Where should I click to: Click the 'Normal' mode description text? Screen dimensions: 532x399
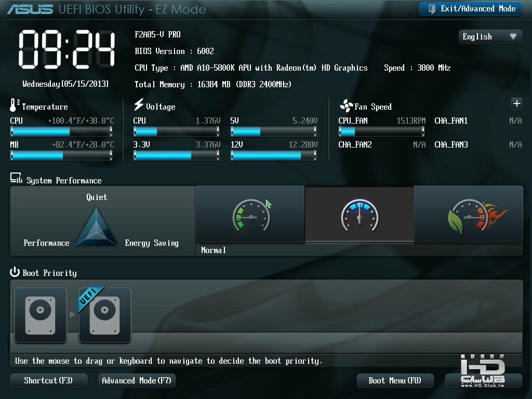point(214,250)
